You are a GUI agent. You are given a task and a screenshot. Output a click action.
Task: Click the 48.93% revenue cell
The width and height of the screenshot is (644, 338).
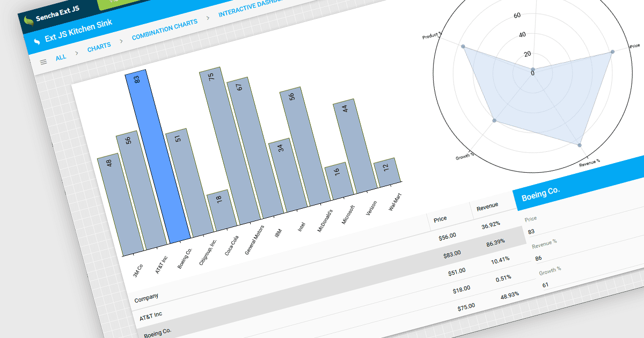click(509, 295)
